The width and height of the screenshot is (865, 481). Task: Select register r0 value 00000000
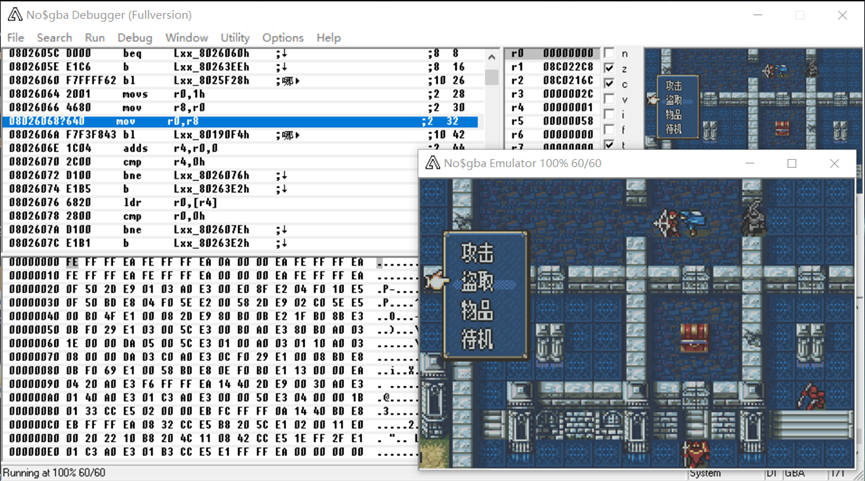tap(568, 54)
